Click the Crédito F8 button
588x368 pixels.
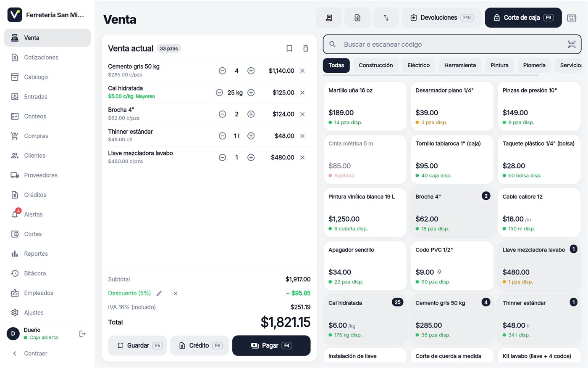click(199, 345)
